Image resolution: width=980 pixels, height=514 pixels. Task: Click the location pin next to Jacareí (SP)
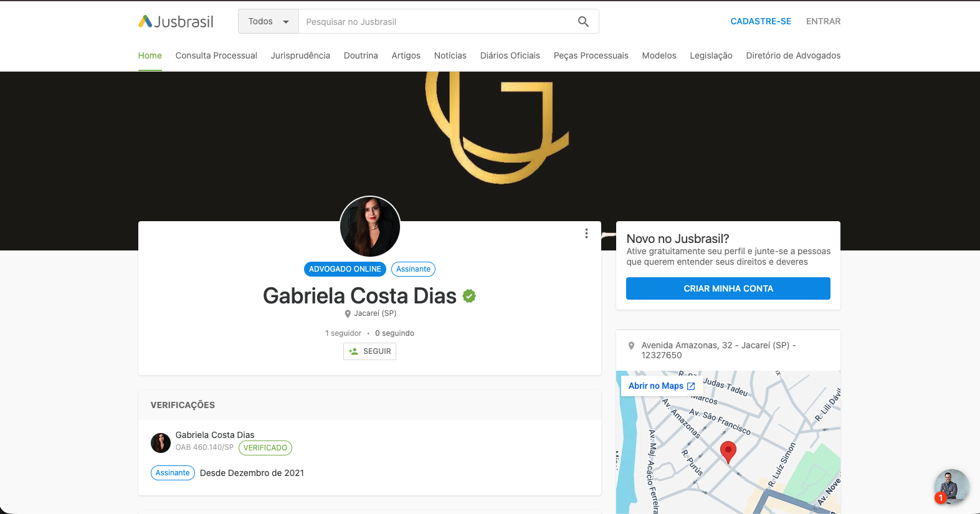pos(348,314)
